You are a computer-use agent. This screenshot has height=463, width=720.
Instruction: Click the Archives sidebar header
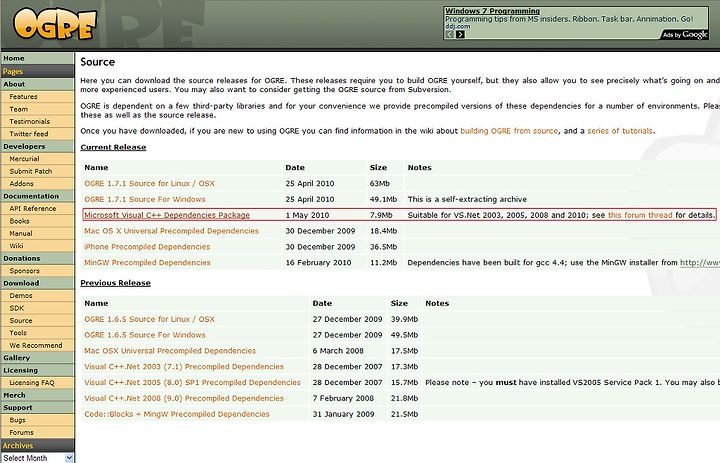37,445
